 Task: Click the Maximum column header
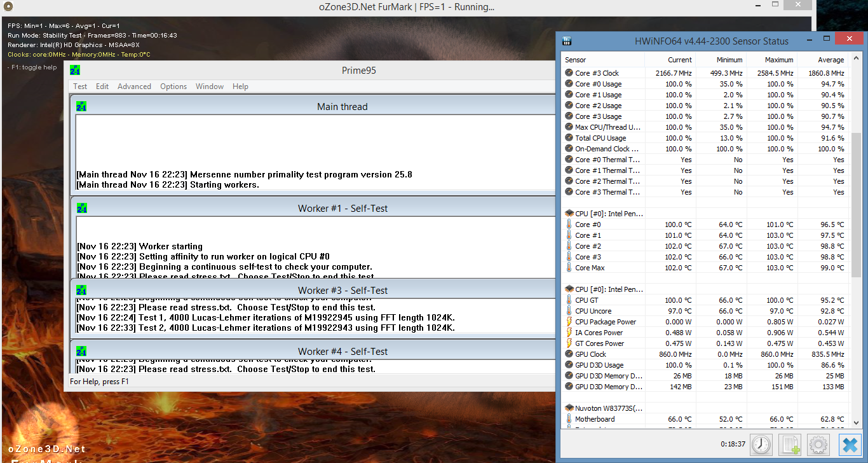[x=772, y=60]
